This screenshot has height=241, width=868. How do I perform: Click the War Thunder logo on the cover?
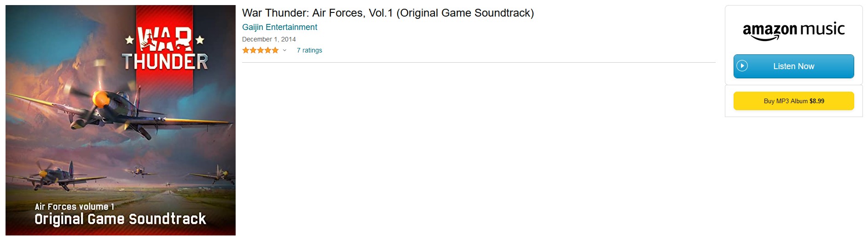[x=165, y=49]
